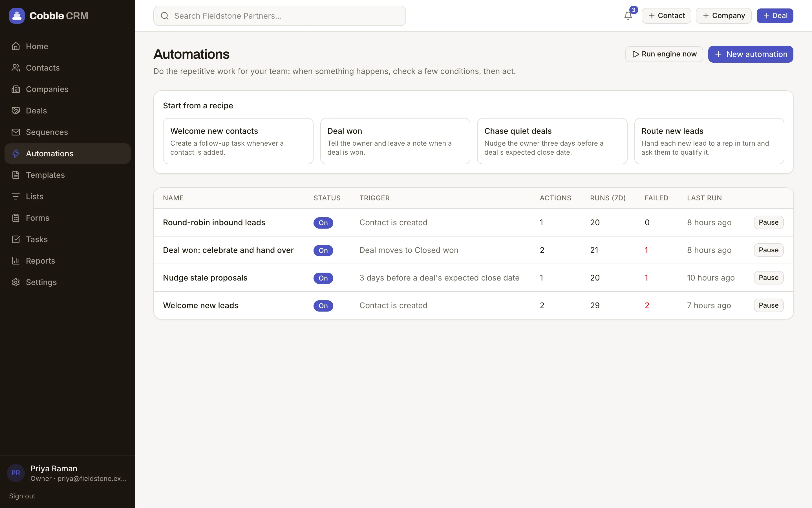Pause Deal won: celebrate and hand over
Screen dimensions: 812x508
click(x=768, y=250)
